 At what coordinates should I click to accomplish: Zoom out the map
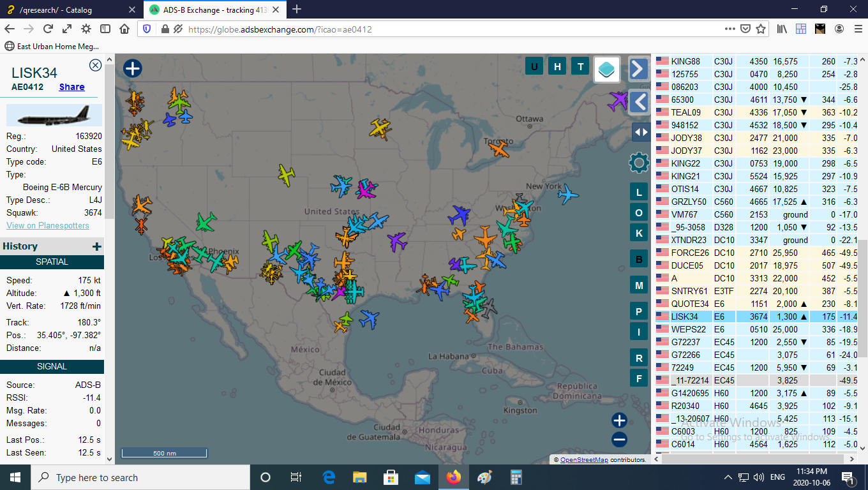(619, 440)
